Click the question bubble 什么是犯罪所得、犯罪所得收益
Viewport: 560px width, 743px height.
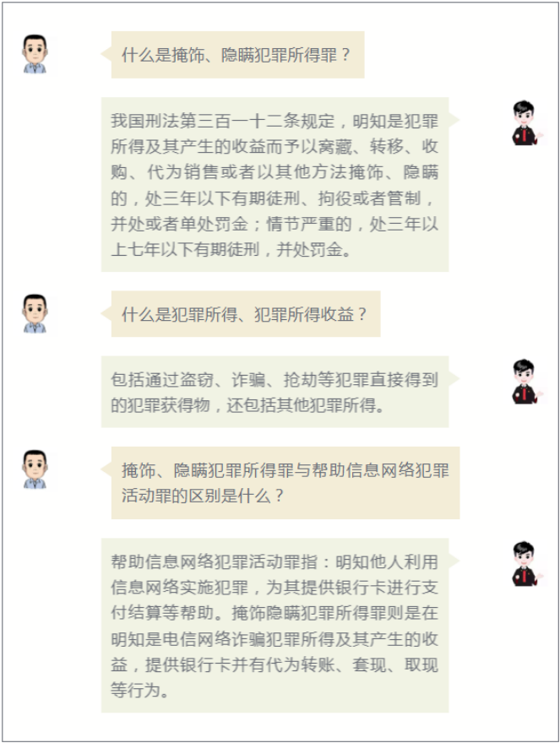[246, 314]
